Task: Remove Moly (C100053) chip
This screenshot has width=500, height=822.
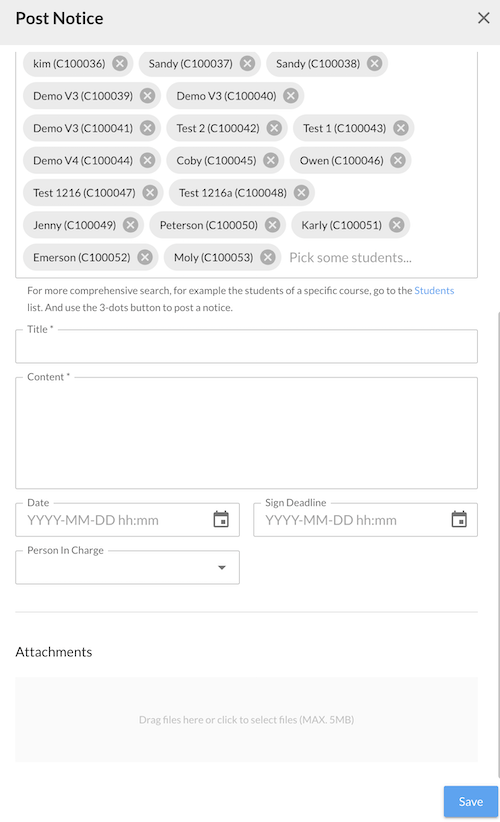Action: tap(268, 257)
